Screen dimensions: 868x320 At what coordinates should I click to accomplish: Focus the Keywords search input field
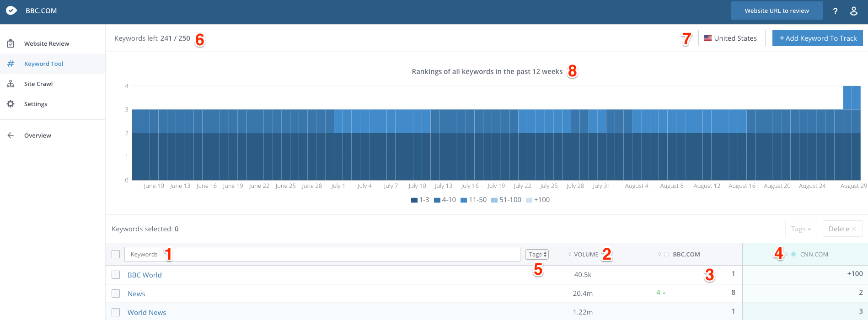(x=322, y=254)
